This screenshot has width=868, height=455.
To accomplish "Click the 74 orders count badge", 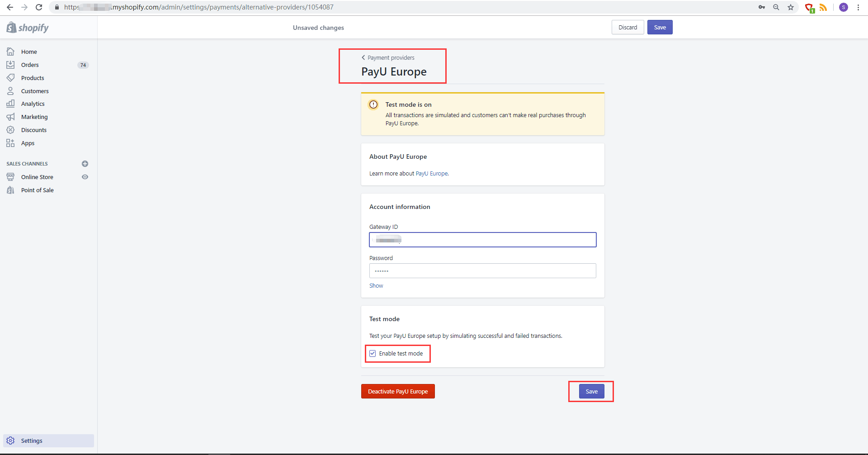I will pyautogui.click(x=83, y=65).
